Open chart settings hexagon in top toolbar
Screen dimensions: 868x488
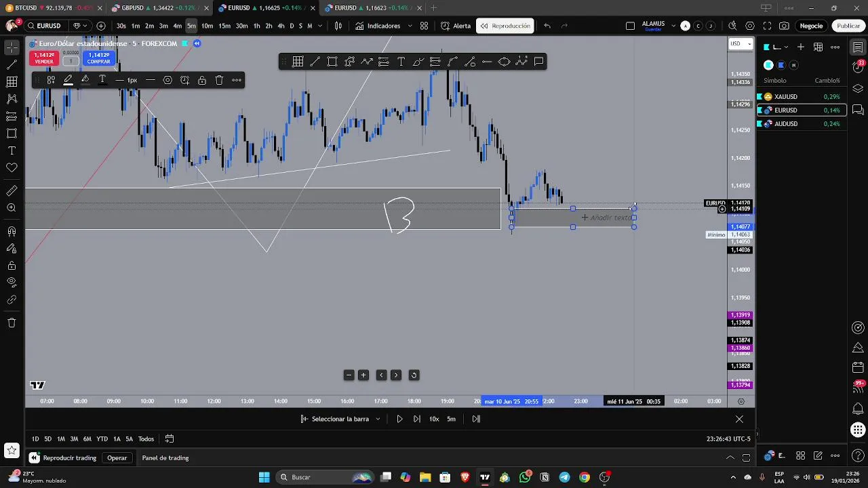(749, 26)
